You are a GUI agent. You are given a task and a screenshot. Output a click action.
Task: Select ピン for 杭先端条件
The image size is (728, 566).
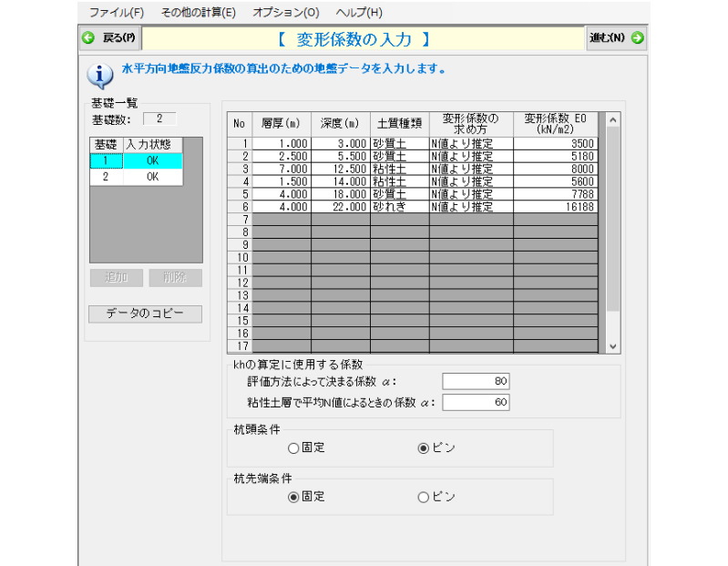coord(423,498)
